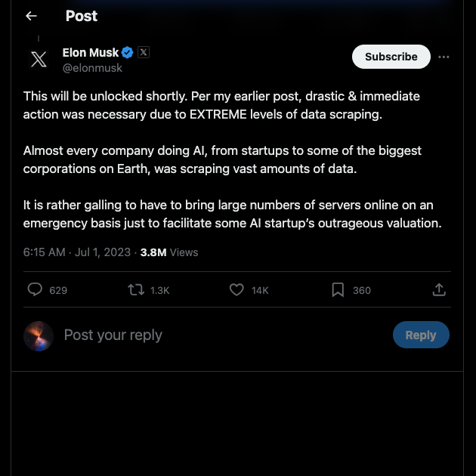
Task: Repost using the retweet arrows icon
Action: [136, 289]
